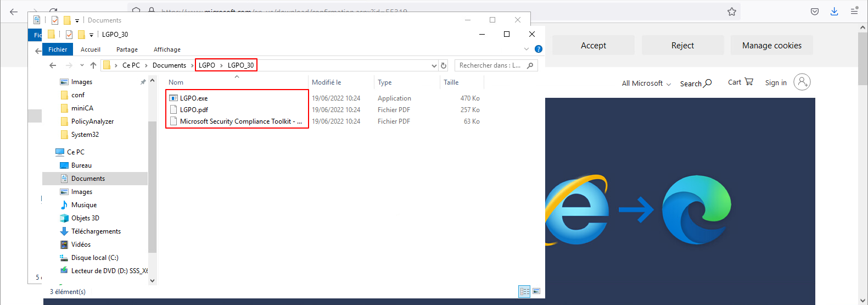Bookmark page with the star icon
This screenshot has width=868, height=305.
[x=732, y=12]
